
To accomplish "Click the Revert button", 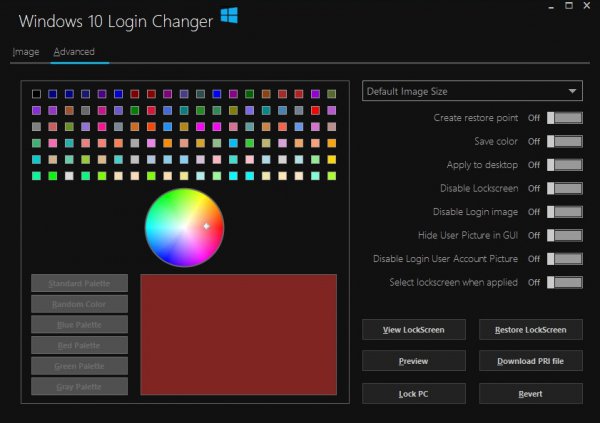I will [x=531, y=394].
